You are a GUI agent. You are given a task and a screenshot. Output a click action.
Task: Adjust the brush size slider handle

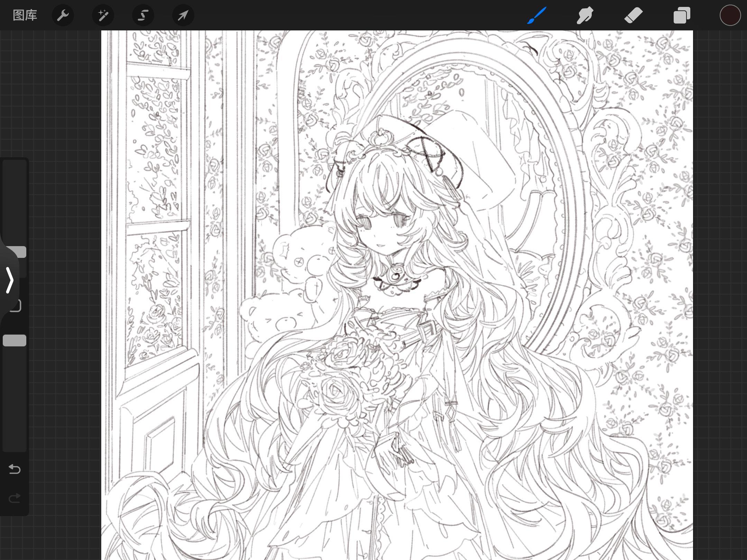point(18,252)
